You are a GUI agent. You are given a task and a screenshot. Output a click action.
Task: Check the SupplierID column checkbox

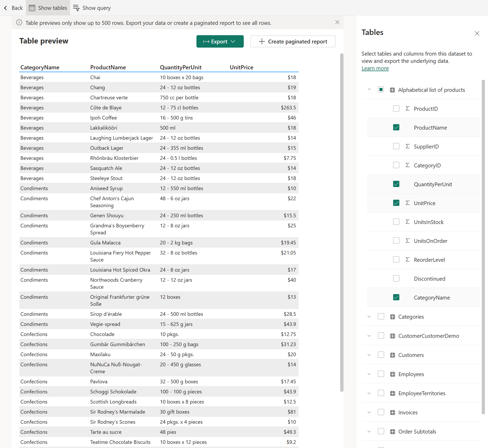[396, 146]
